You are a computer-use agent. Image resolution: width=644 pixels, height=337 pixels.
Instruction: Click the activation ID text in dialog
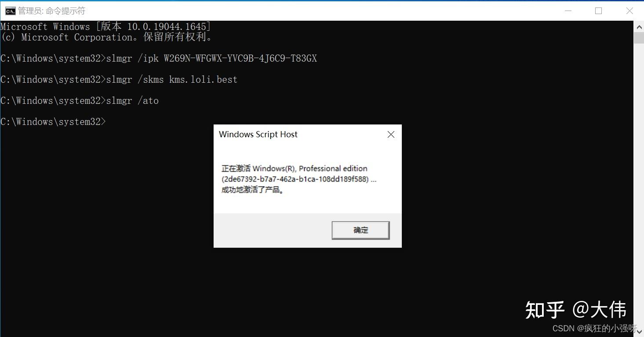(296, 179)
